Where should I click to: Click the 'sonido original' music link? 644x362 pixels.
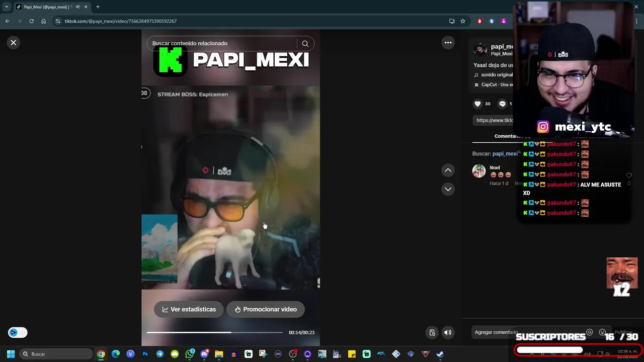[x=497, y=75]
